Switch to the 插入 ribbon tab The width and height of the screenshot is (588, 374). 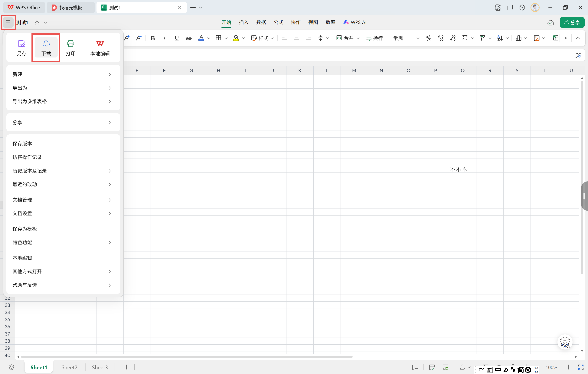pyautogui.click(x=243, y=22)
